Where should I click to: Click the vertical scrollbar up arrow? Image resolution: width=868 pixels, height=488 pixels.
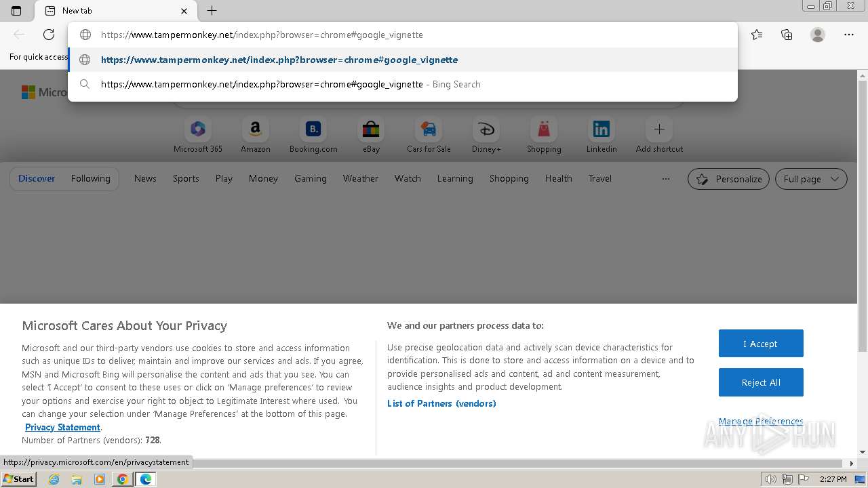pyautogui.click(x=863, y=75)
